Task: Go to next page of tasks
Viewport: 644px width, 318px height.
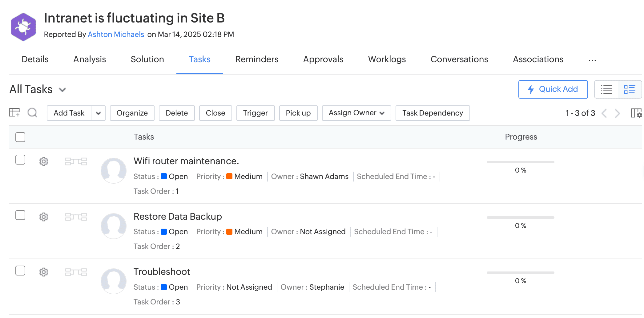Action: (617, 113)
